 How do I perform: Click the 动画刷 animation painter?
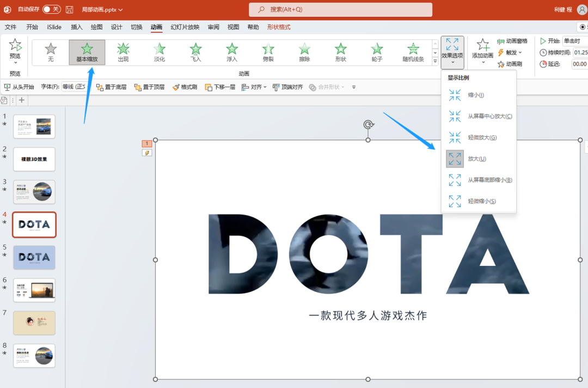tap(510, 64)
